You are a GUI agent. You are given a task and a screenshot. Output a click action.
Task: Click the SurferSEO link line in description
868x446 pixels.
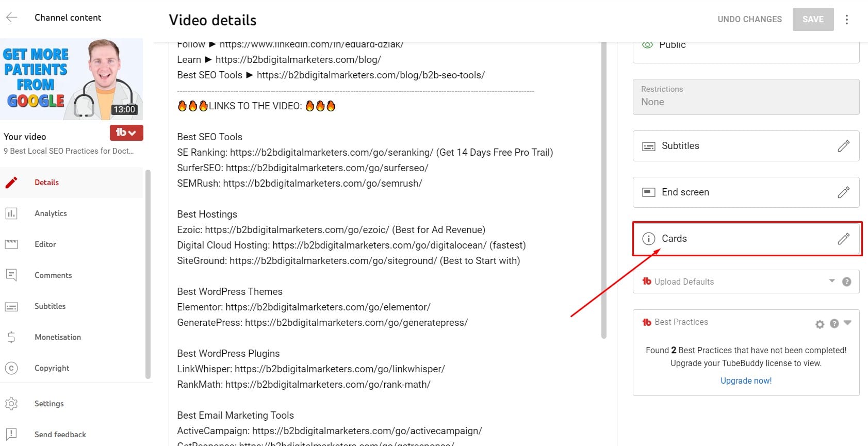click(303, 168)
